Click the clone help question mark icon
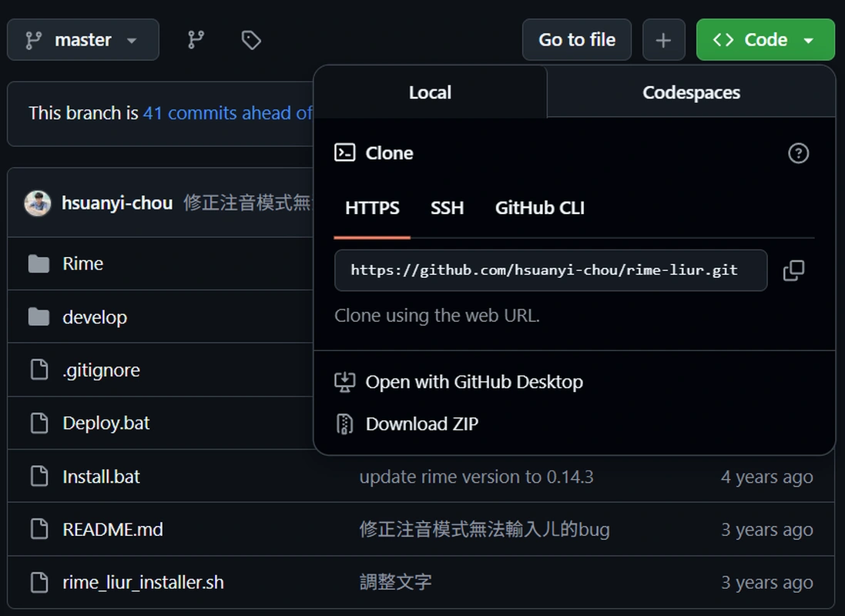 tap(798, 153)
